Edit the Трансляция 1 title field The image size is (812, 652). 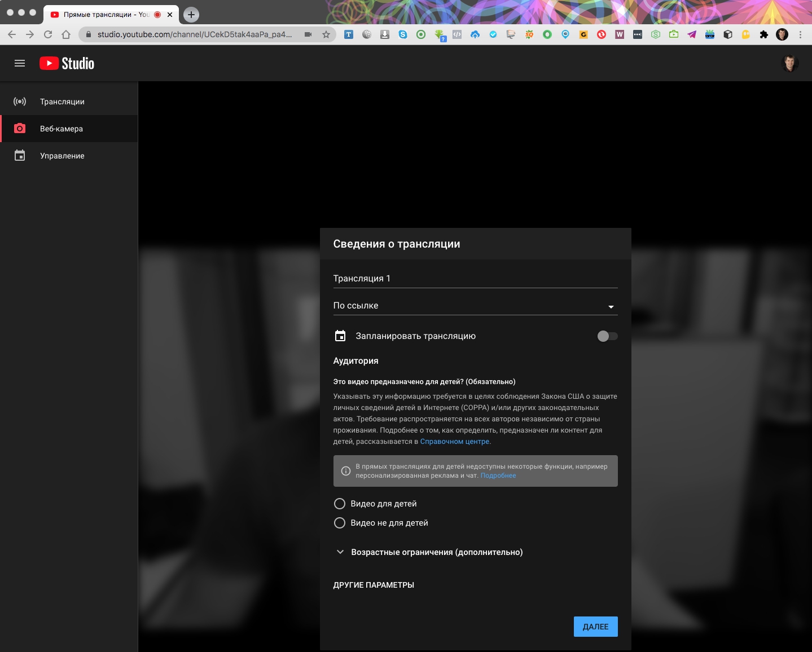click(x=475, y=279)
